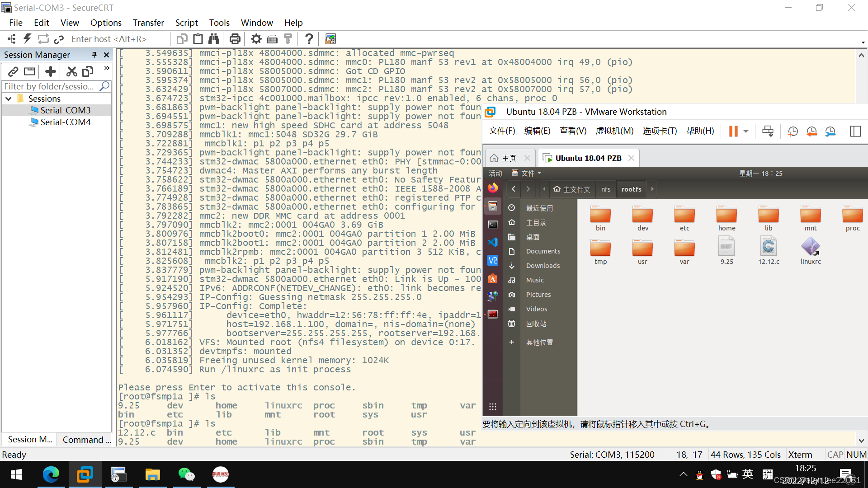Click the Quick Connect lightning icon
This screenshot has width=868, height=488.
(x=28, y=39)
